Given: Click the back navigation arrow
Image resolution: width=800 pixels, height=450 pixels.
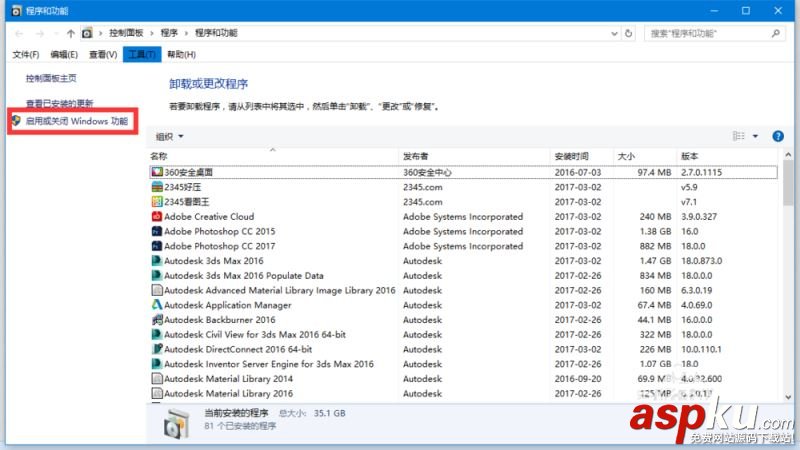Looking at the screenshot, I should tap(19, 34).
